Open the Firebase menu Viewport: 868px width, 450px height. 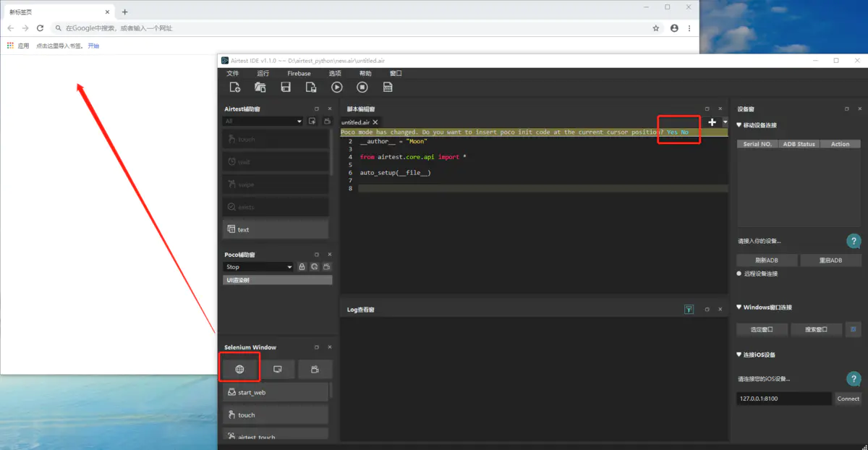click(x=299, y=73)
